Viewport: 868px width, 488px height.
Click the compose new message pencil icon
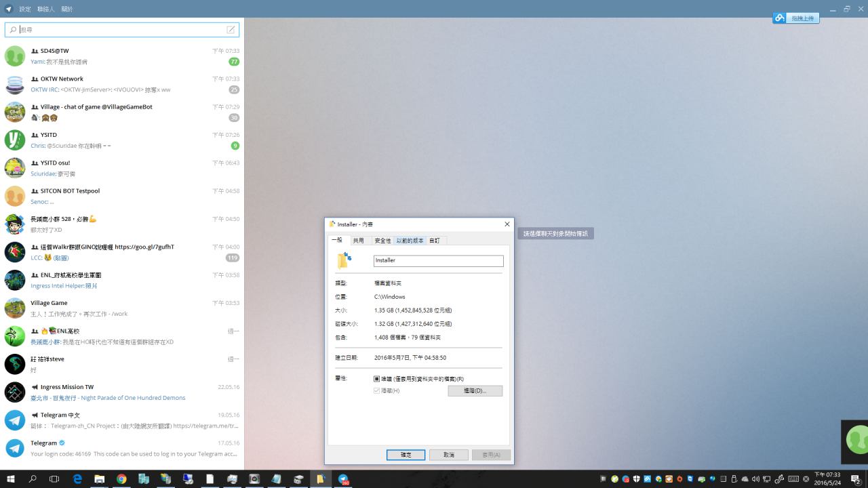coord(231,30)
